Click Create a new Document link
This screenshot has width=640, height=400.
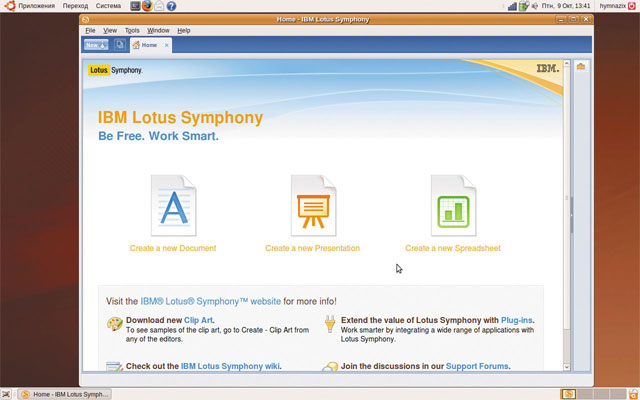pyautogui.click(x=173, y=248)
